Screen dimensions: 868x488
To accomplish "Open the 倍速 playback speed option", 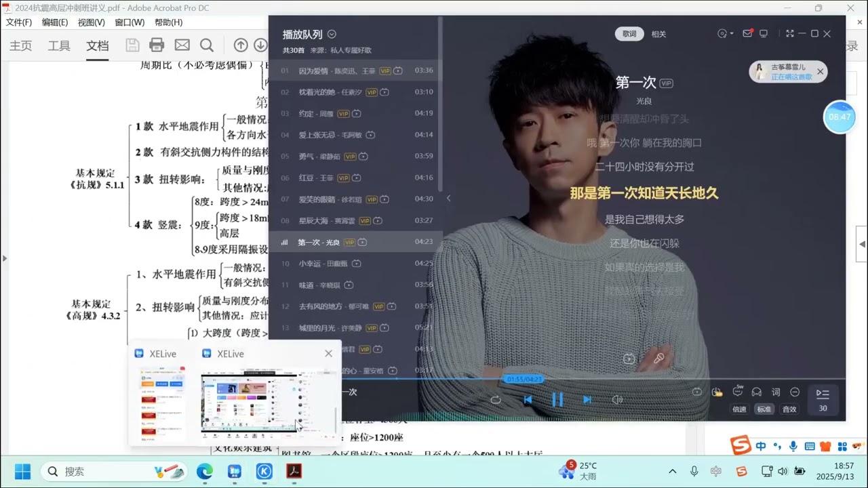I will [739, 409].
